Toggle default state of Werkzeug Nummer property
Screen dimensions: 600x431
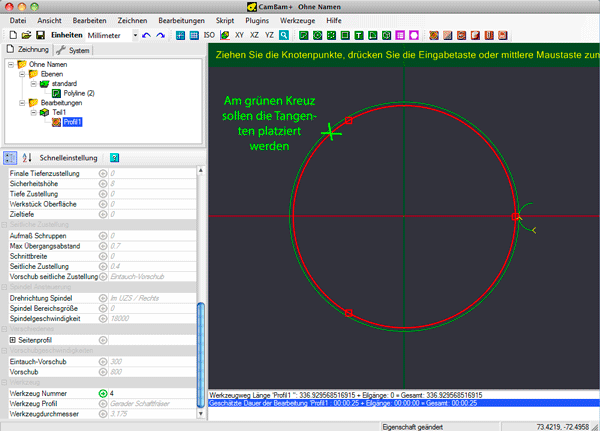coord(103,393)
